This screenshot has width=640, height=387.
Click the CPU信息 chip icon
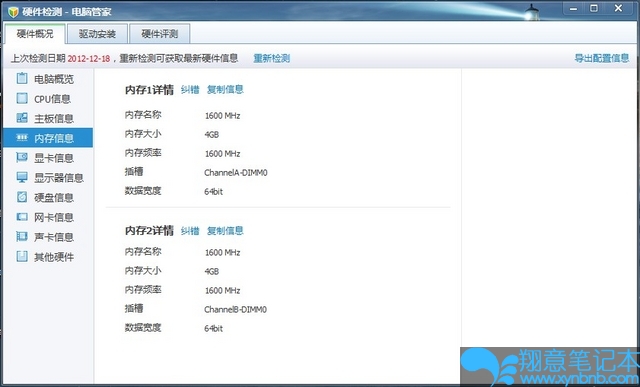click(22, 98)
